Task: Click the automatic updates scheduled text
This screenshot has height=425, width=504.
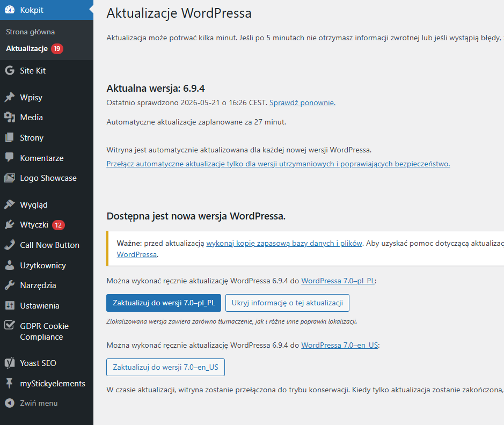Action: coord(196,122)
